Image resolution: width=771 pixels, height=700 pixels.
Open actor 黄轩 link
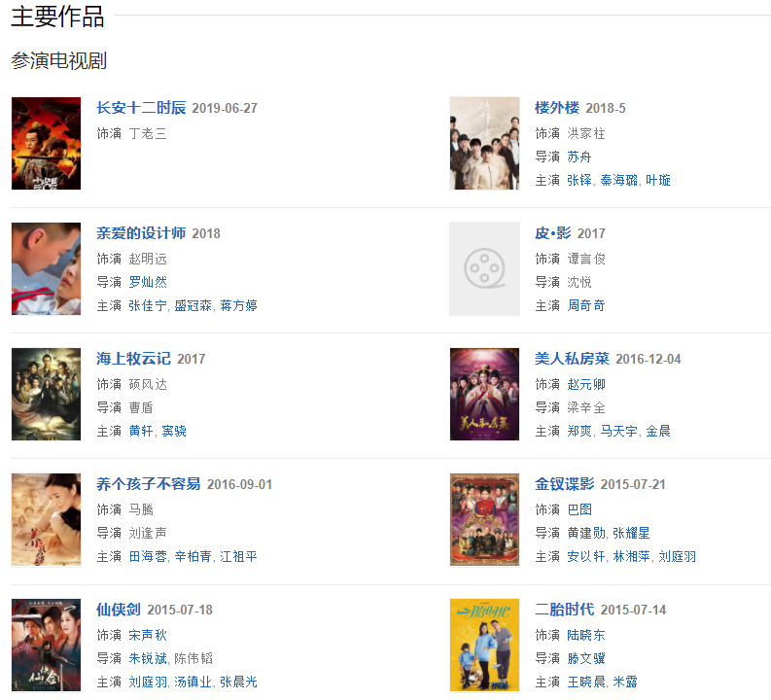point(141,431)
